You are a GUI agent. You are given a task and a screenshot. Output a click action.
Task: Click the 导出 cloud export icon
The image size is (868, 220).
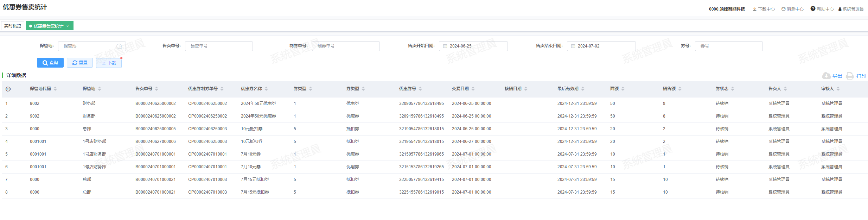point(826,76)
